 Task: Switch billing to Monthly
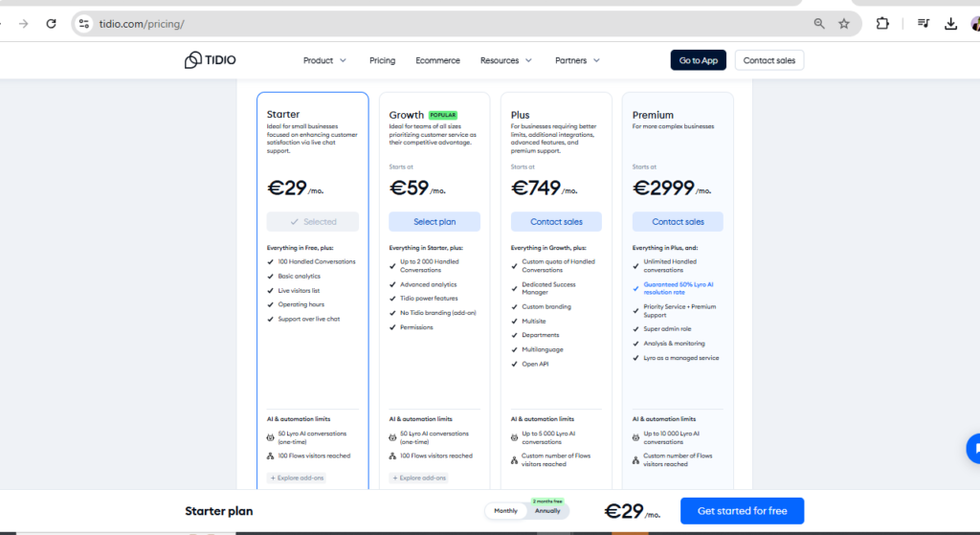click(505, 511)
